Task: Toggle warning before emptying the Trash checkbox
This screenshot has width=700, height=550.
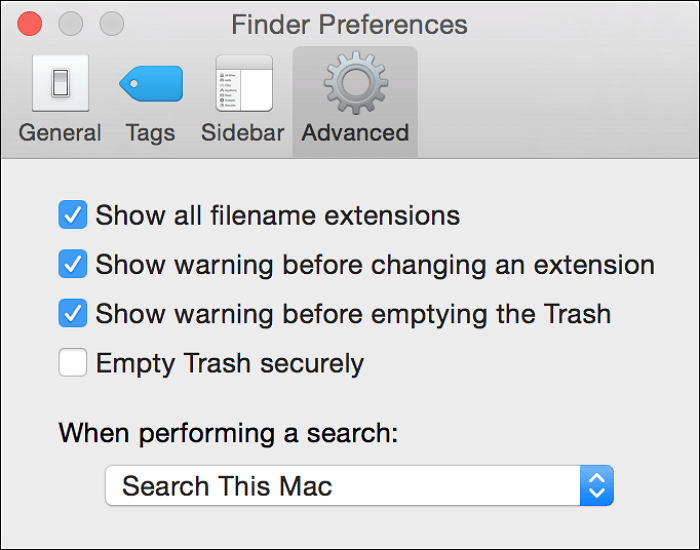Action: click(x=73, y=314)
